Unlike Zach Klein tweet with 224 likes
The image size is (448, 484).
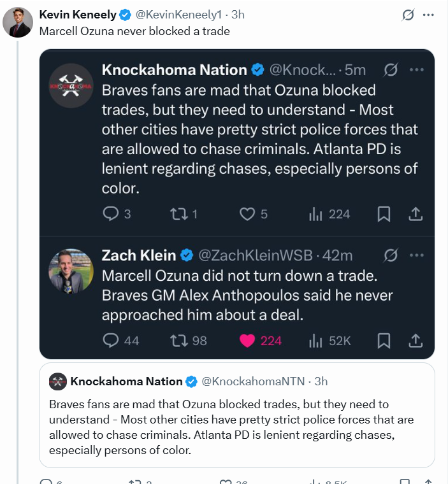tap(261, 341)
